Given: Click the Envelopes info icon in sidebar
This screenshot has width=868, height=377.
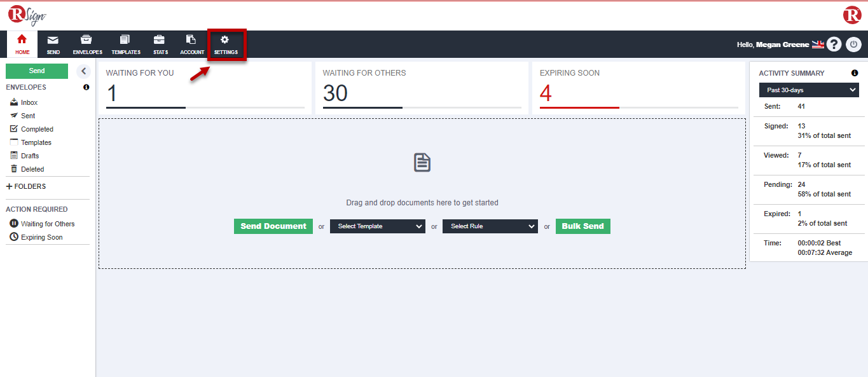Looking at the screenshot, I should pos(86,87).
